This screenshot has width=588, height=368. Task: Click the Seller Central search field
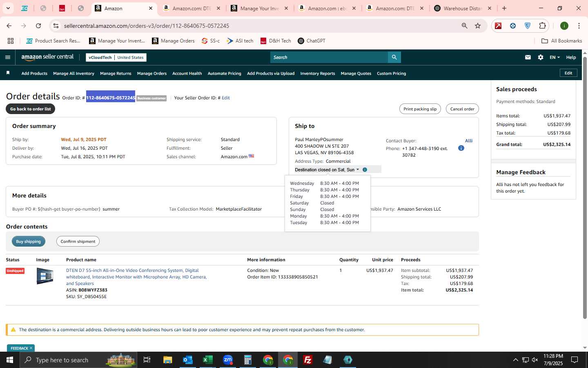pos(329,57)
